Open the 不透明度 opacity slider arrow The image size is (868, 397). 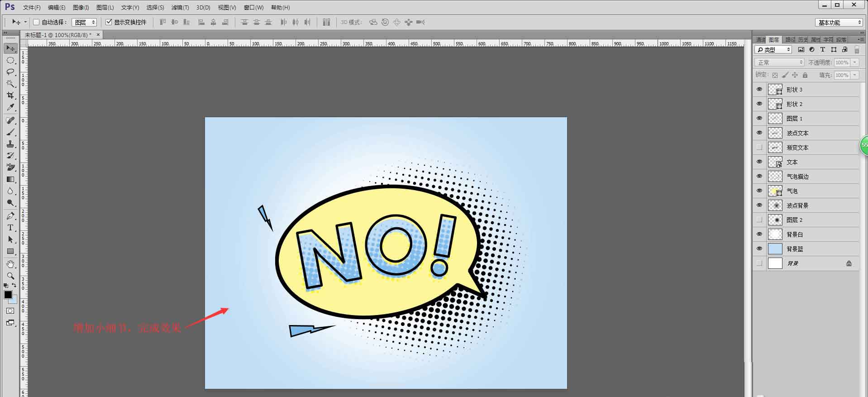[855, 62]
